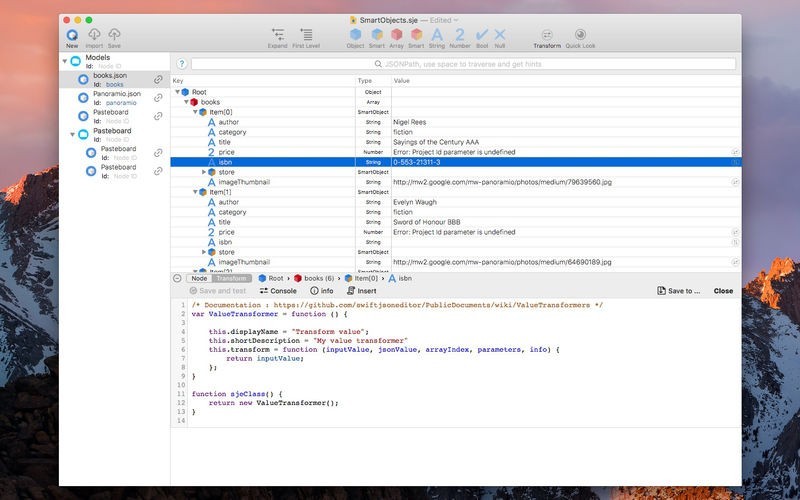This screenshot has height=500, width=800.
Task: Click the value 0-553-21311-3
Action: tap(416, 162)
